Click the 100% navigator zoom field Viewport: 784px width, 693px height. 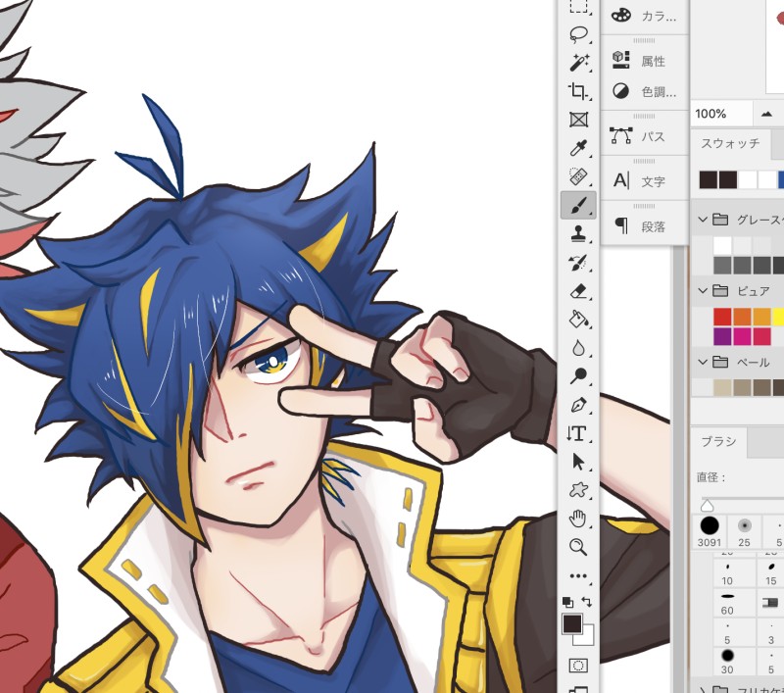pos(721,114)
